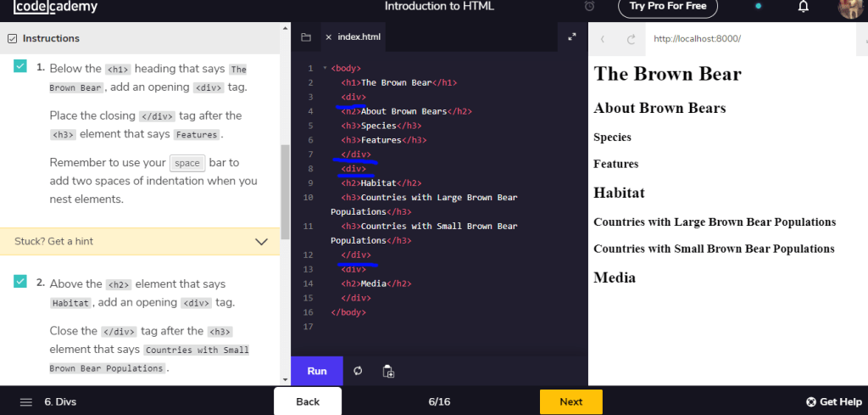Toggle the checkbox for instruction step 1
The width and height of the screenshot is (868, 415).
20,67
